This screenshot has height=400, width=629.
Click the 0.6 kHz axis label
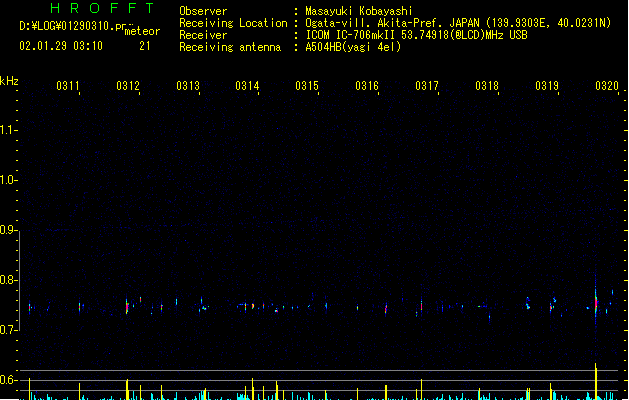click(8, 380)
